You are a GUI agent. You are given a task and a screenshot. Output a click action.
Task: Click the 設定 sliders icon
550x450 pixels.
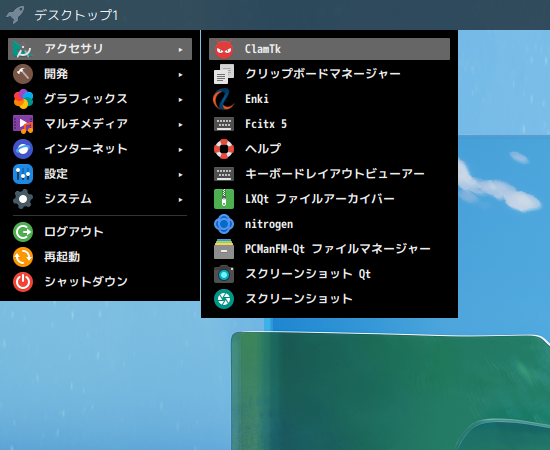click(x=23, y=174)
